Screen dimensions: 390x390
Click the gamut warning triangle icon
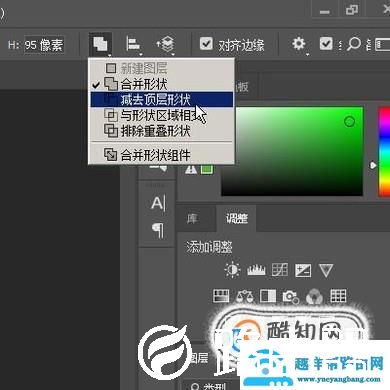pyautogui.click(x=191, y=169)
